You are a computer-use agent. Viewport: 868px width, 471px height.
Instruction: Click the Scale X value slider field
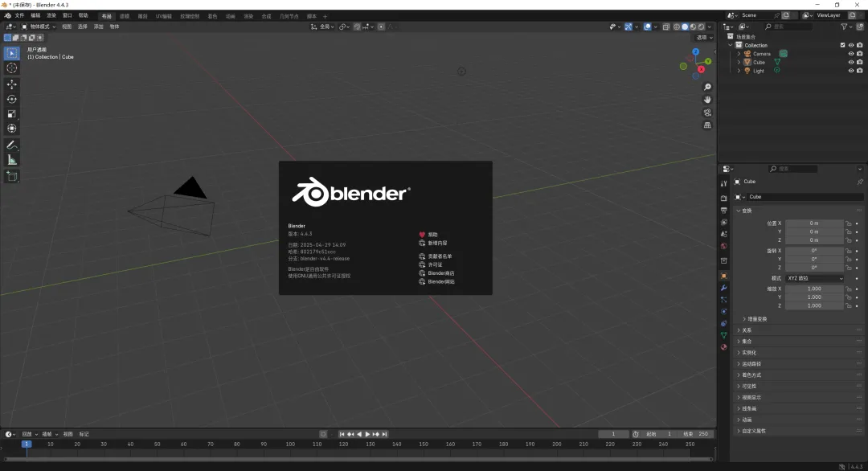(814, 289)
